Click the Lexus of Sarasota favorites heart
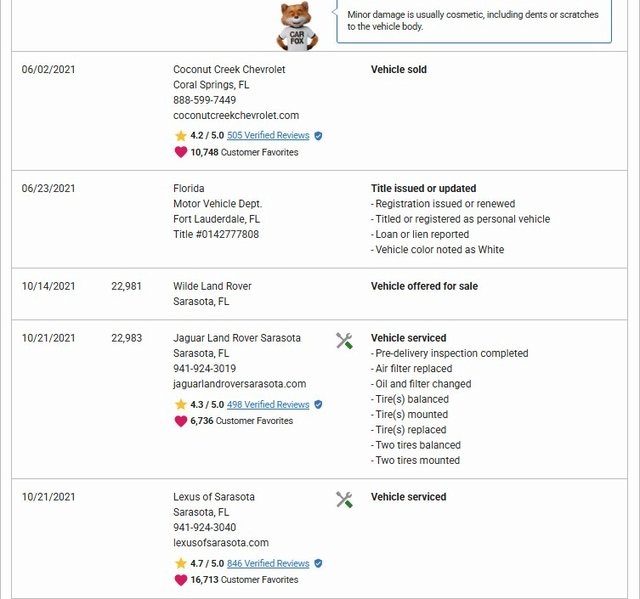 click(x=181, y=580)
